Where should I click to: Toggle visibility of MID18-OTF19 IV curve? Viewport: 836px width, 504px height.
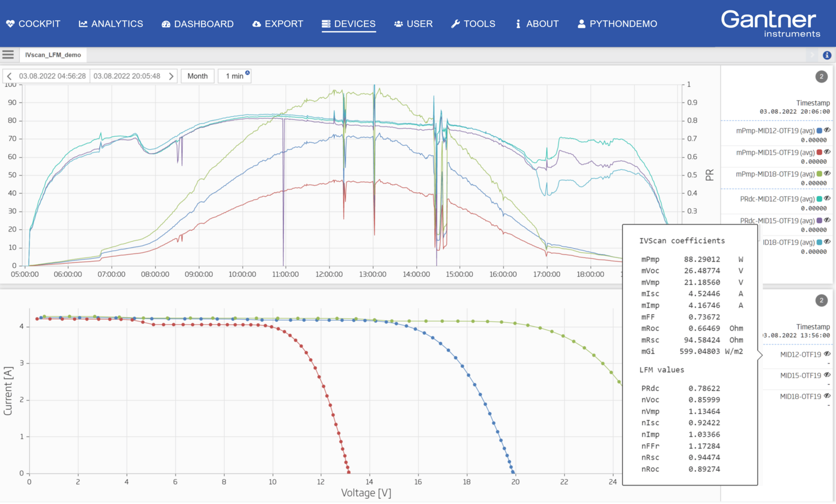coord(827,396)
